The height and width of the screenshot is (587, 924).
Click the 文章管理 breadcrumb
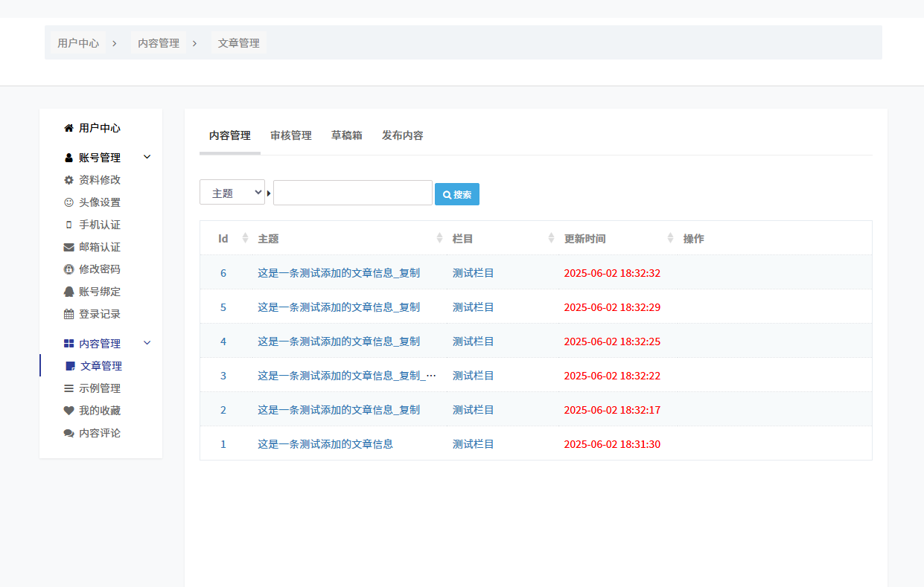[239, 43]
